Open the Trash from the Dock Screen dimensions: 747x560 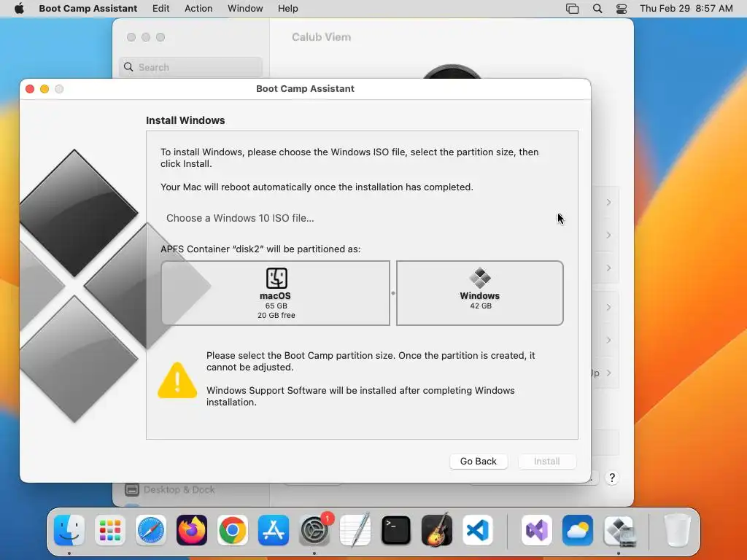(677, 530)
